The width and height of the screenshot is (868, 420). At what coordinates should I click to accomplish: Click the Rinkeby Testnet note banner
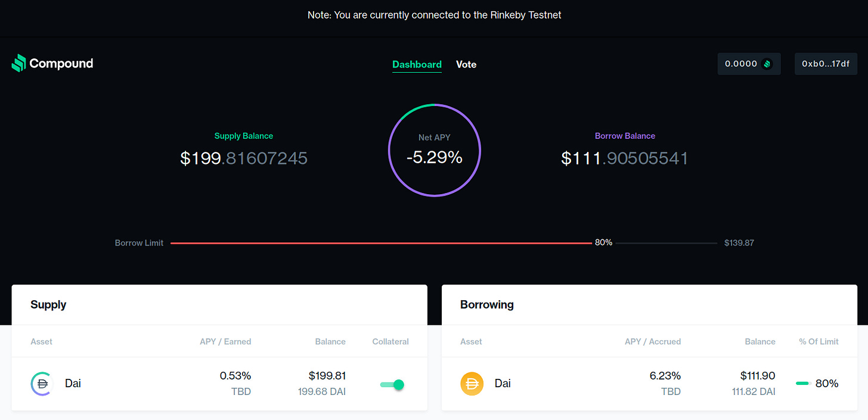pos(434,15)
